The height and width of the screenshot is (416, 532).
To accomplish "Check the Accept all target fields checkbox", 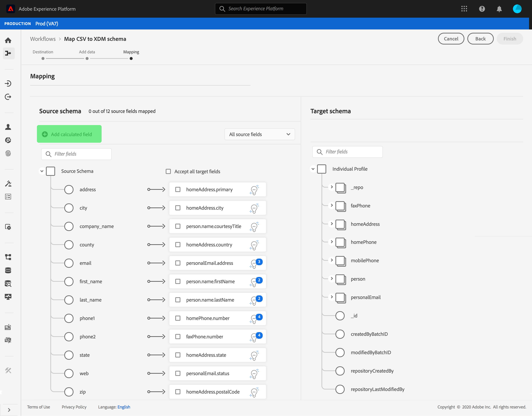I will [168, 171].
